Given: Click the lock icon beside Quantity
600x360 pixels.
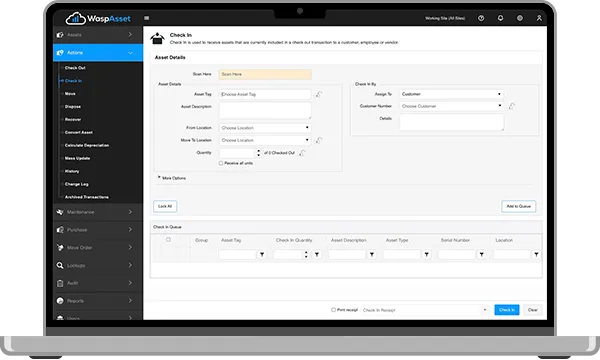Looking at the screenshot, I should [302, 153].
